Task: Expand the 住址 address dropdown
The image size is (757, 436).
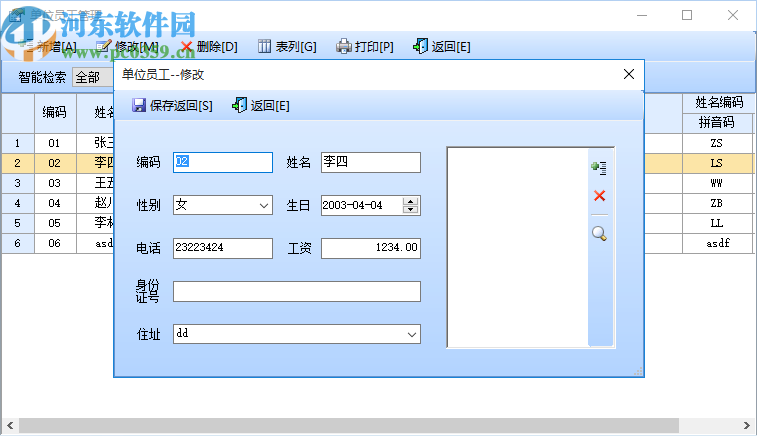Action: (x=411, y=334)
